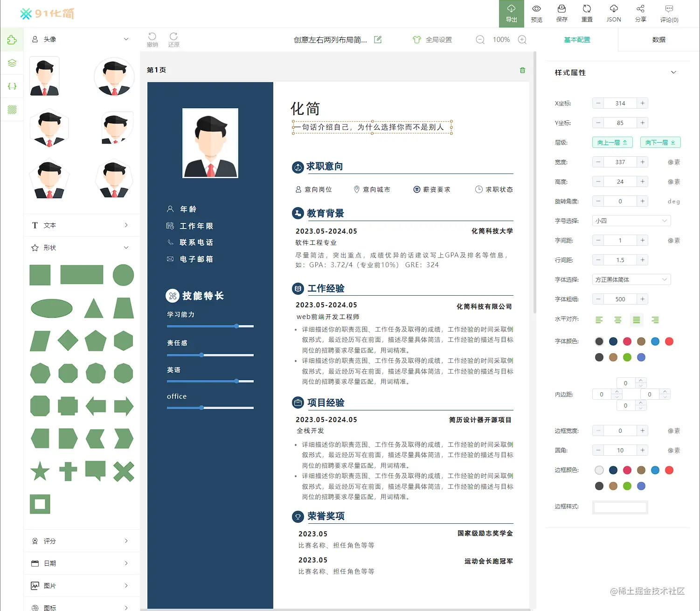Screen dimensions: 700x611
Task: Open the JSON view icon
Action: coord(613,14)
